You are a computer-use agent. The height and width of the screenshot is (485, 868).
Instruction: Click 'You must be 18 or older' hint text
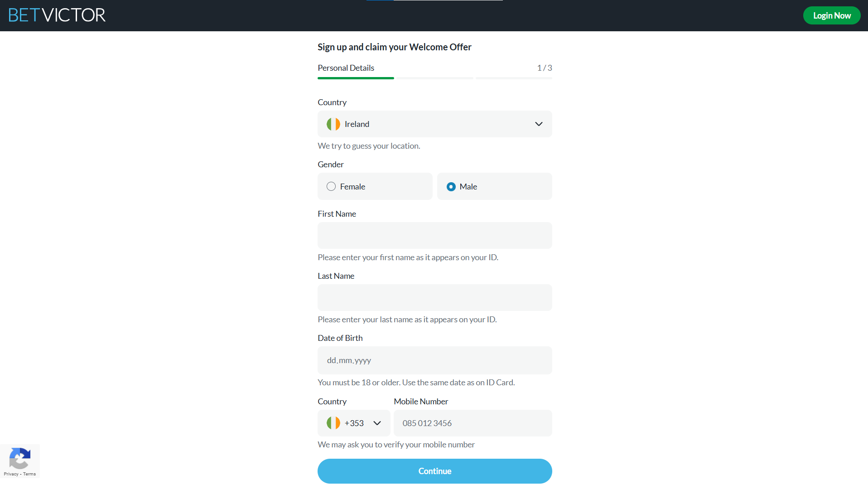416,383
